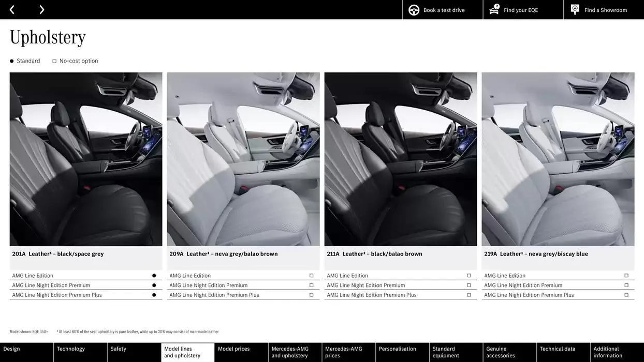Open Genuine accessories tab
Viewport: 644px width, 362px height.
coord(510,352)
